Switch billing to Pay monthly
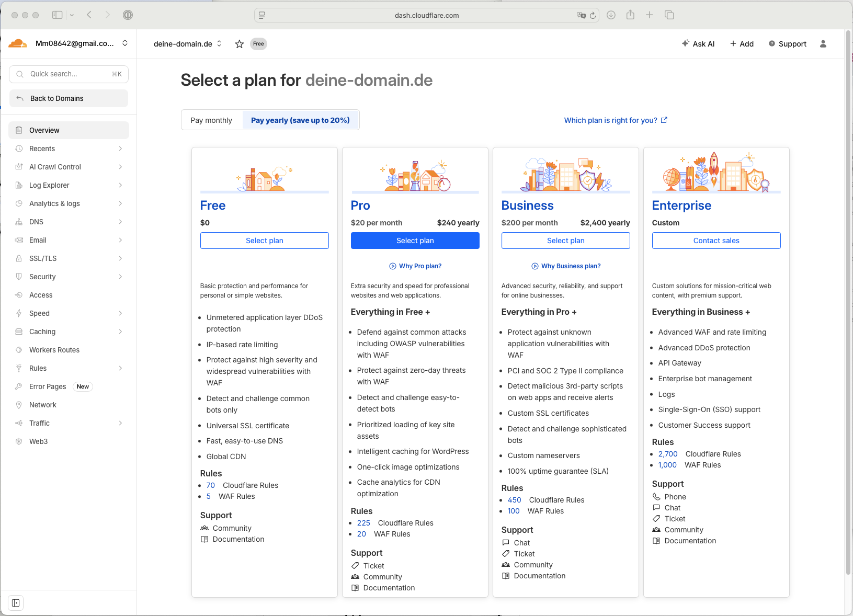853x616 pixels. click(x=211, y=120)
